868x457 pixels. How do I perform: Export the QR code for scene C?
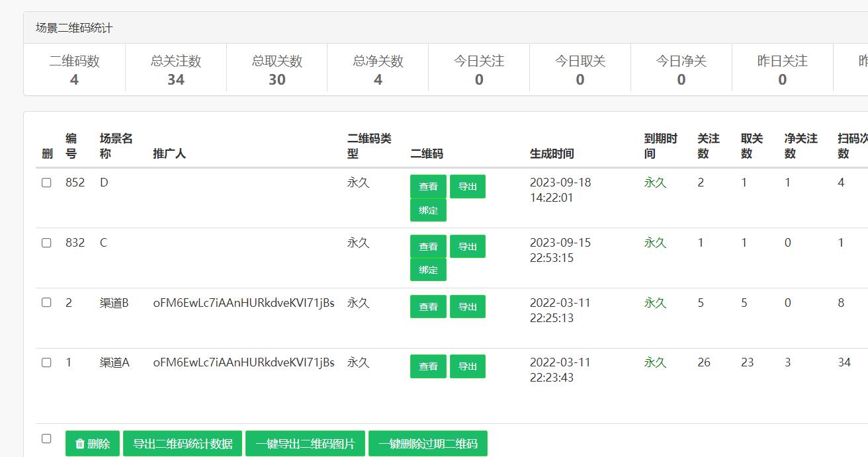click(468, 247)
